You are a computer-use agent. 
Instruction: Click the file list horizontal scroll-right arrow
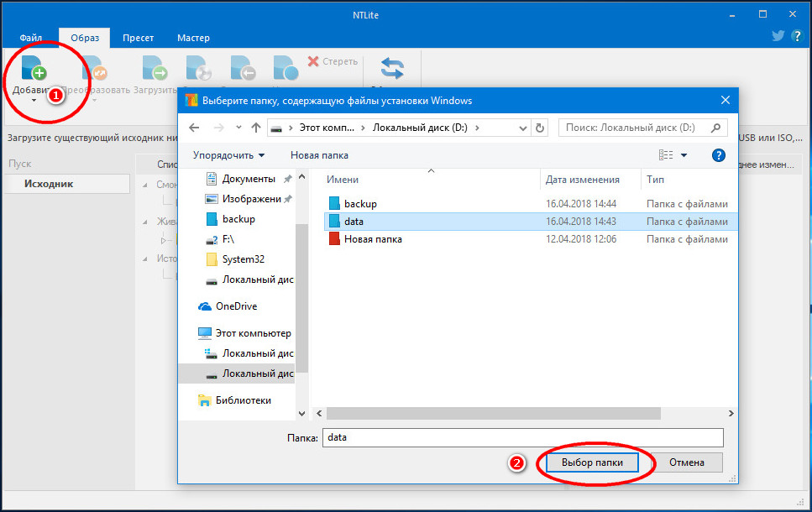point(731,413)
